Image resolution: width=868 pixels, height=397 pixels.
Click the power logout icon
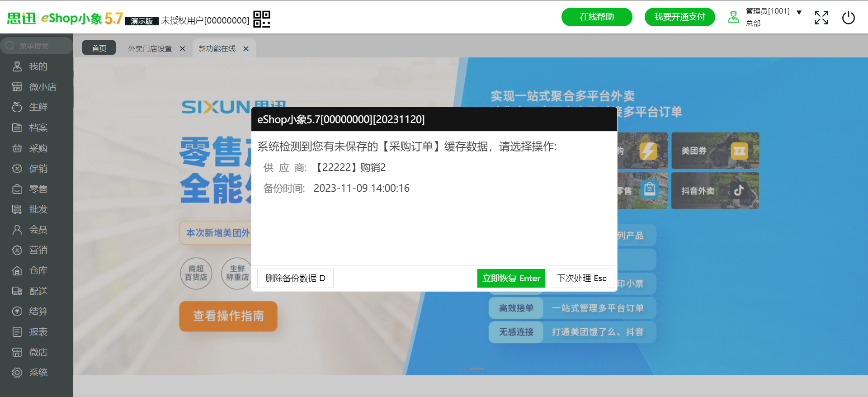[x=849, y=18]
